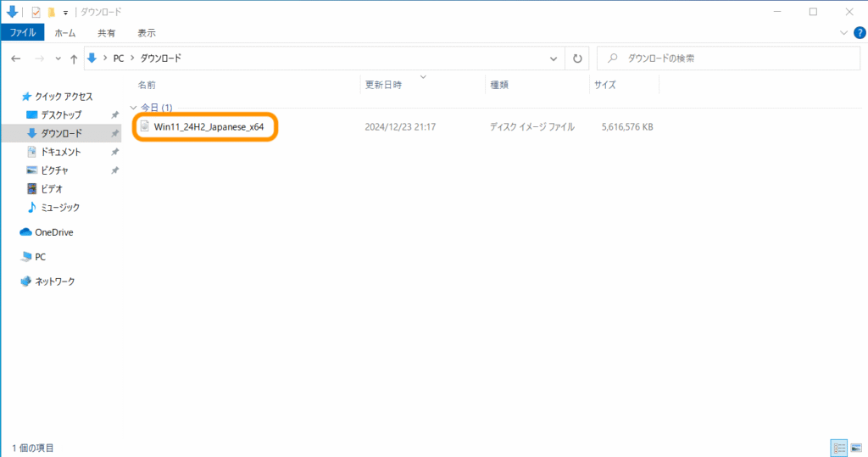Switch to the ホーム ribbon tab
The image size is (868, 457).
pyautogui.click(x=64, y=33)
